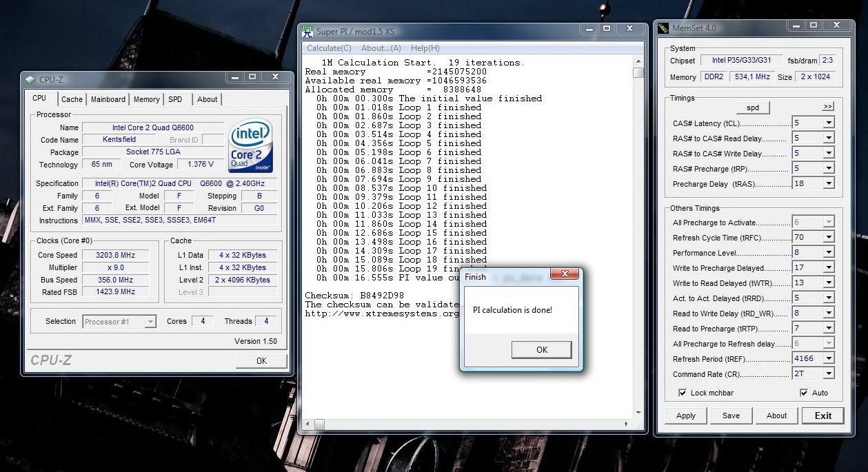868x472 pixels.
Task: Open the About...(A) menu in Super PI
Action: (x=381, y=48)
